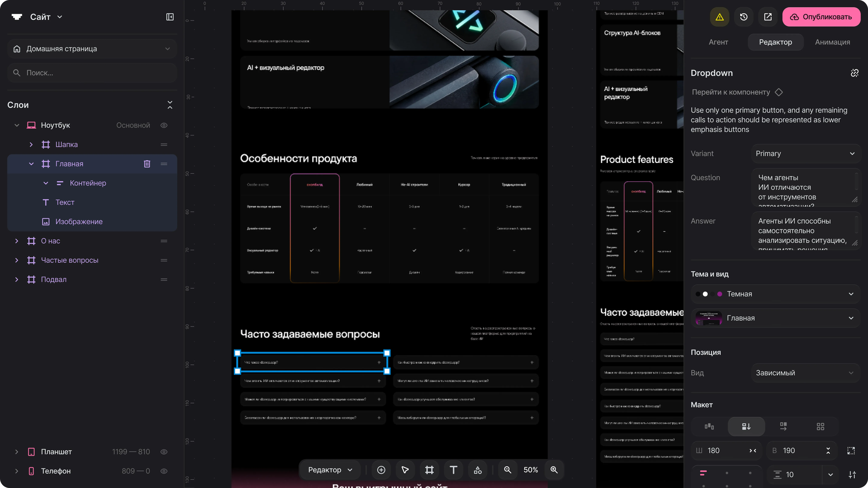Screen dimensions: 868x488
Task: Select the Text tool in toolbar
Action: 454,470
